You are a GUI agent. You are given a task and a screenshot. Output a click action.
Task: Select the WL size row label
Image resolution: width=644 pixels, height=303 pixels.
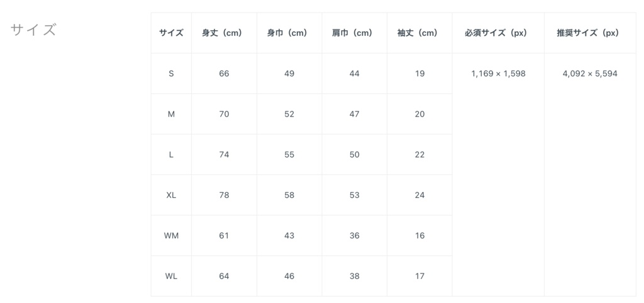tap(171, 276)
